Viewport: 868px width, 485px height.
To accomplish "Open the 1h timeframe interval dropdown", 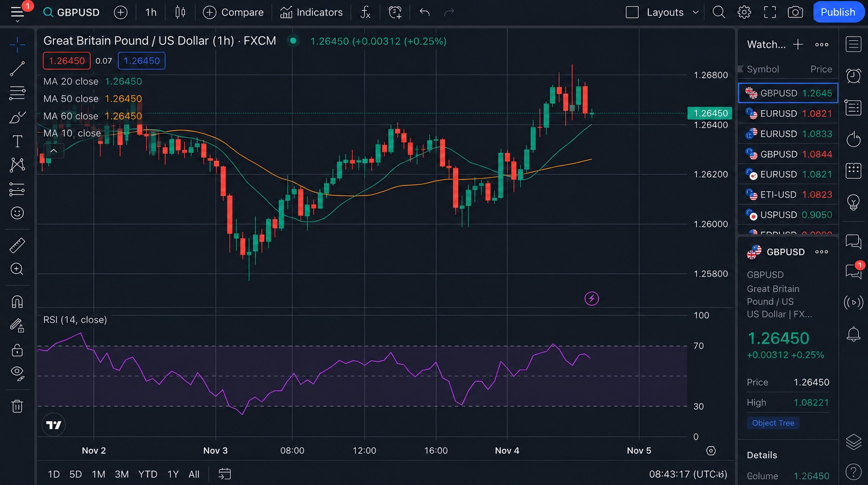I will (151, 12).
